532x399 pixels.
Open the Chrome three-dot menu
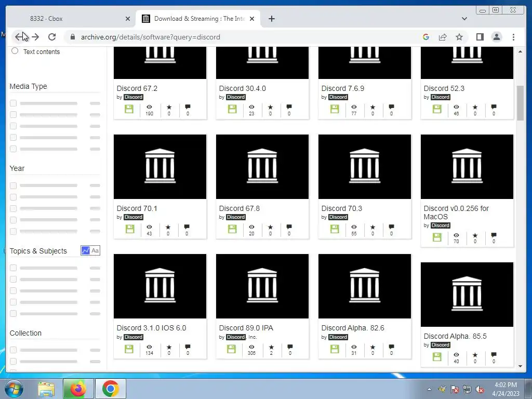click(513, 37)
